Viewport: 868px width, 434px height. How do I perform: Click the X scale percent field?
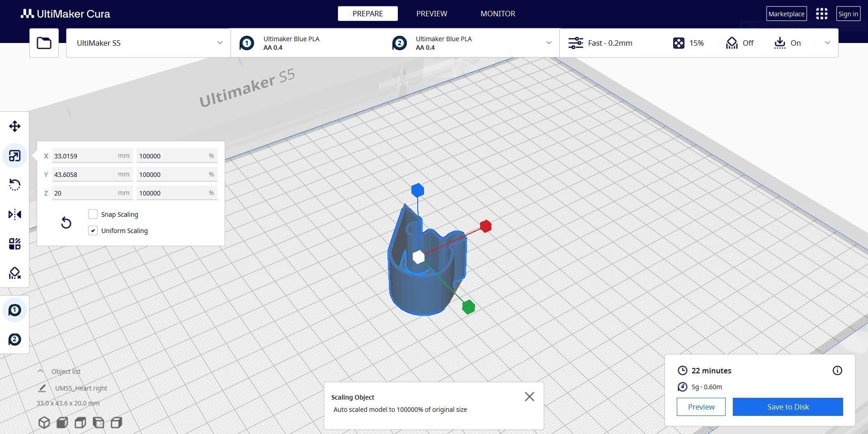click(177, 156)
